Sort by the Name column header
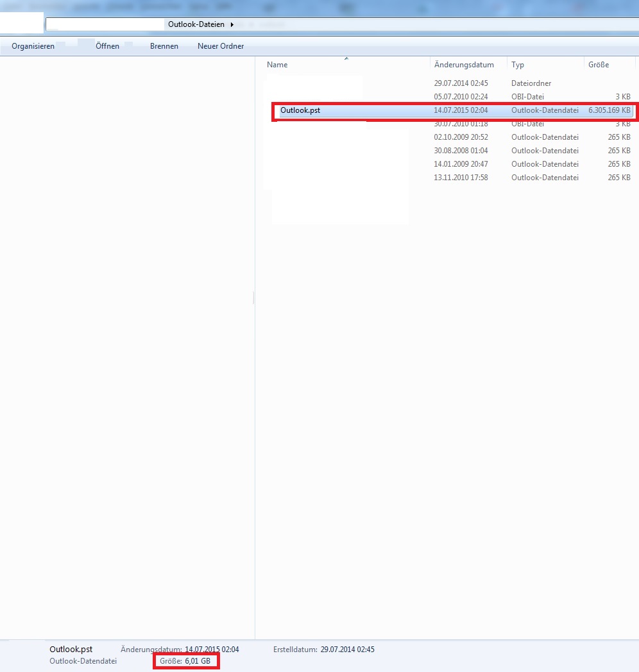Image resolution: width=639 pixels, height=672 pixels. pyautogui.click(x=277, y=65)
